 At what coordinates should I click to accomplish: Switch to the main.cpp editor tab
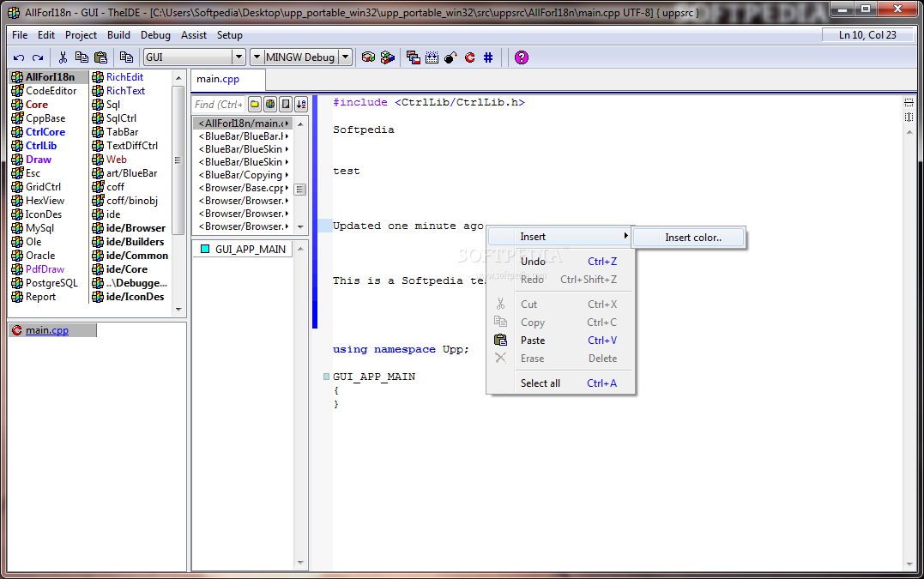click(x=228, y=79)
